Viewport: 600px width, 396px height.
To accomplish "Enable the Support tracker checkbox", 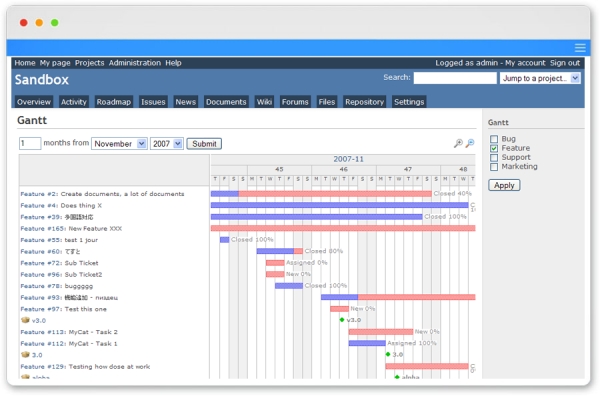I will coord(494,157).
